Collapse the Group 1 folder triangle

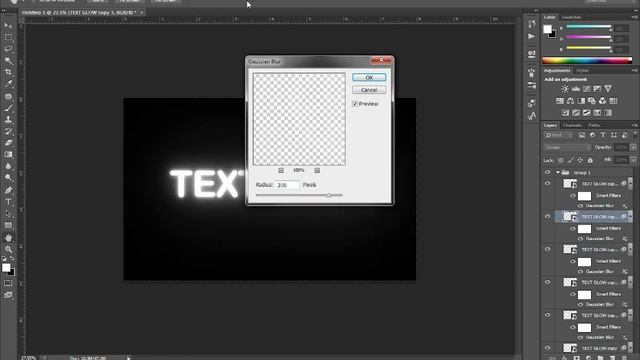(558, 173)
